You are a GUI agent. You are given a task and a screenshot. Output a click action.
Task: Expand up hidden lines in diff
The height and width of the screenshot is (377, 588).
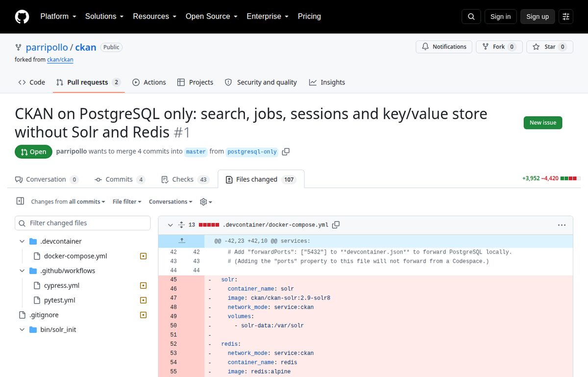tap(181, 241)
